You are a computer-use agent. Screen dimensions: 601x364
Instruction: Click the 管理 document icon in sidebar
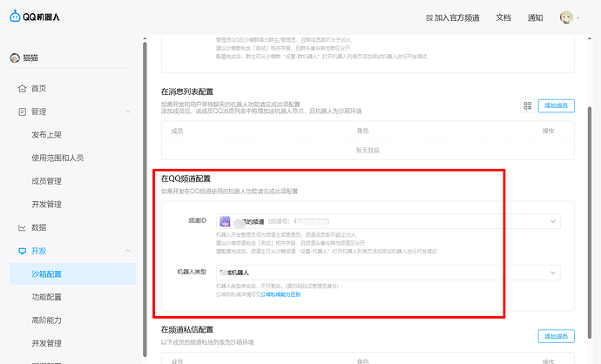(x=23, y=112)
